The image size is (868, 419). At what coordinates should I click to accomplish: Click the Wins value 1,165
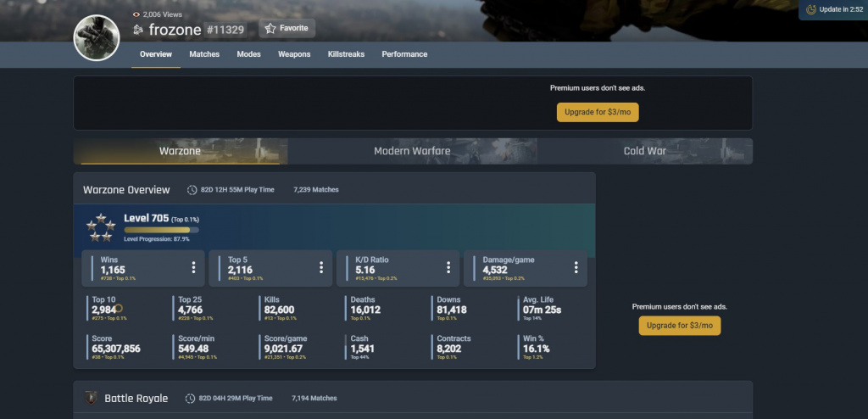[113, 271]
